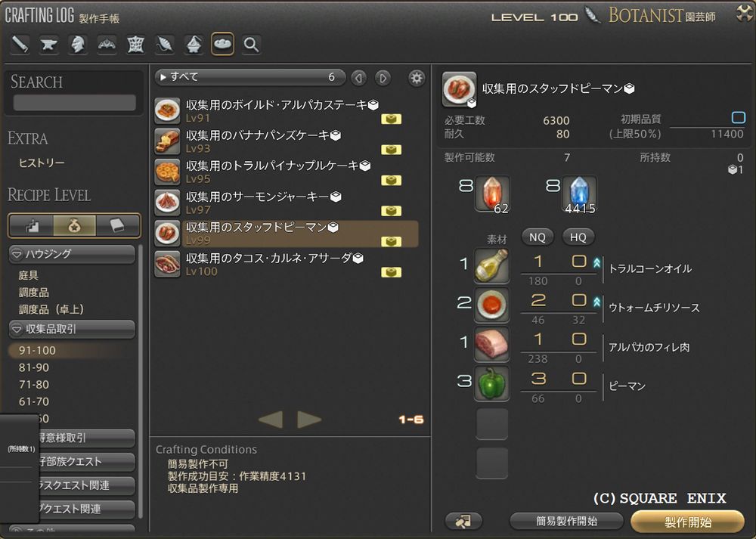Click 製作開始 synthesize button

click(x=687, y=522)
